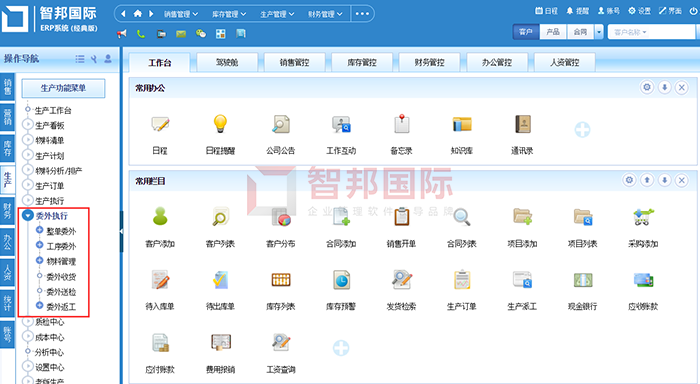The image size is (700, 384).
Task: Open the 日程 schedule icon
Action: click(x=160, y=124)
